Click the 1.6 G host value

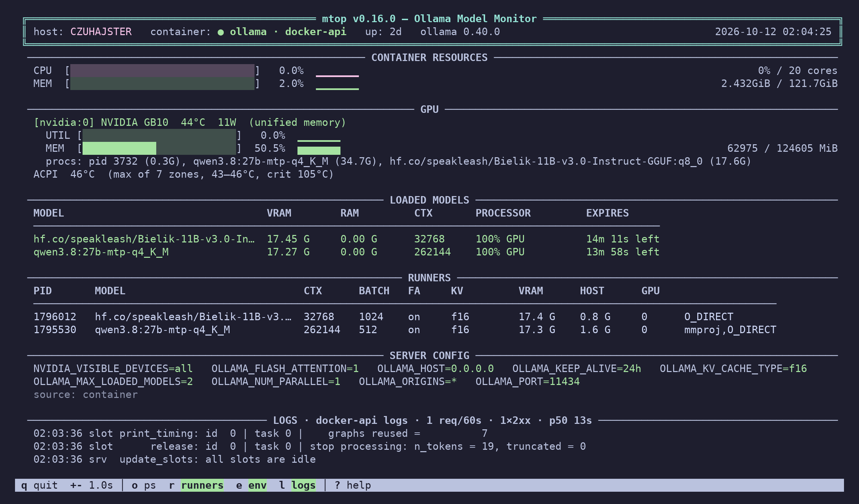[595, 330]
